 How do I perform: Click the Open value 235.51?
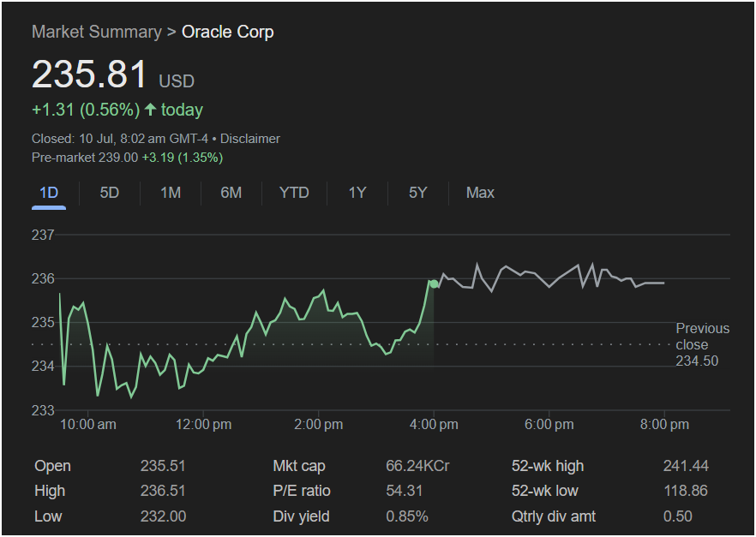tap(163, 466)
